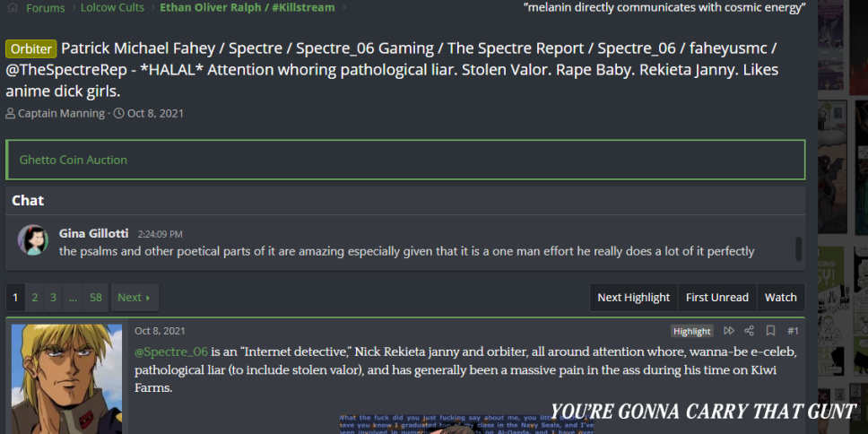Jump to First Unread post

pyautogui.click(x=716, y=298)
